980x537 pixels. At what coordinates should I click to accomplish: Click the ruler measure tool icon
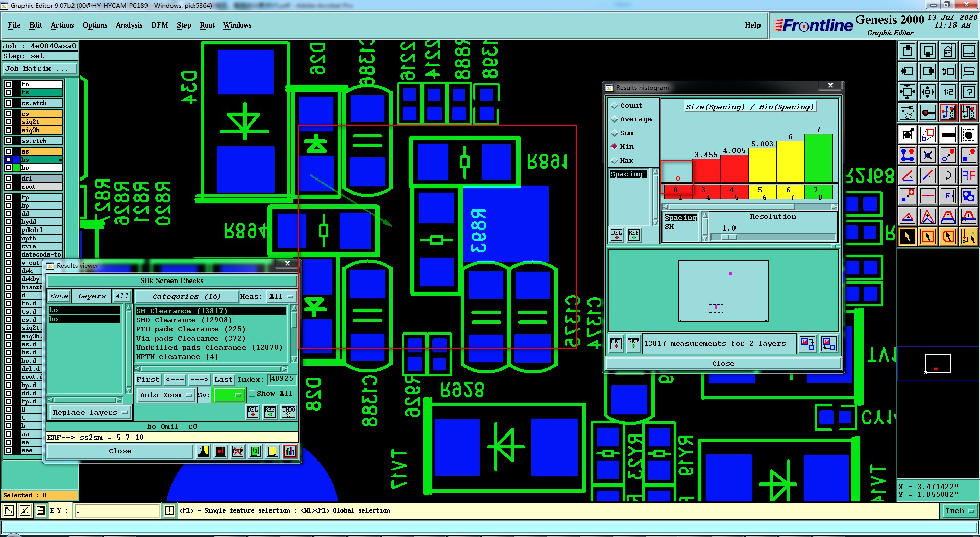(948, 135)
